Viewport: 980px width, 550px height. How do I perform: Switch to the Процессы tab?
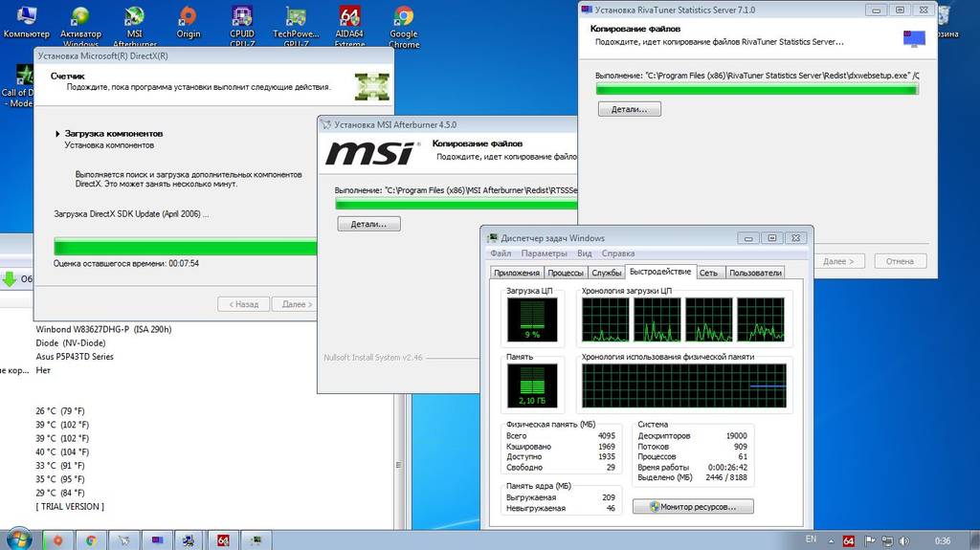566,273
